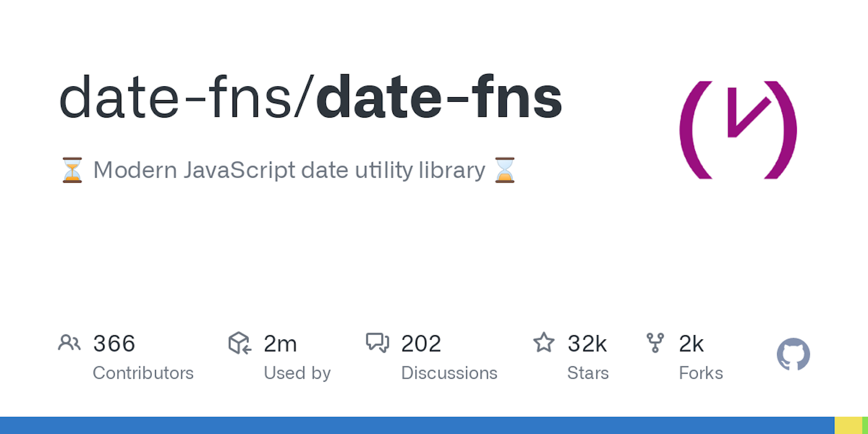Click the Contributors people icon

pyautogui.click(x=69, y=343)
